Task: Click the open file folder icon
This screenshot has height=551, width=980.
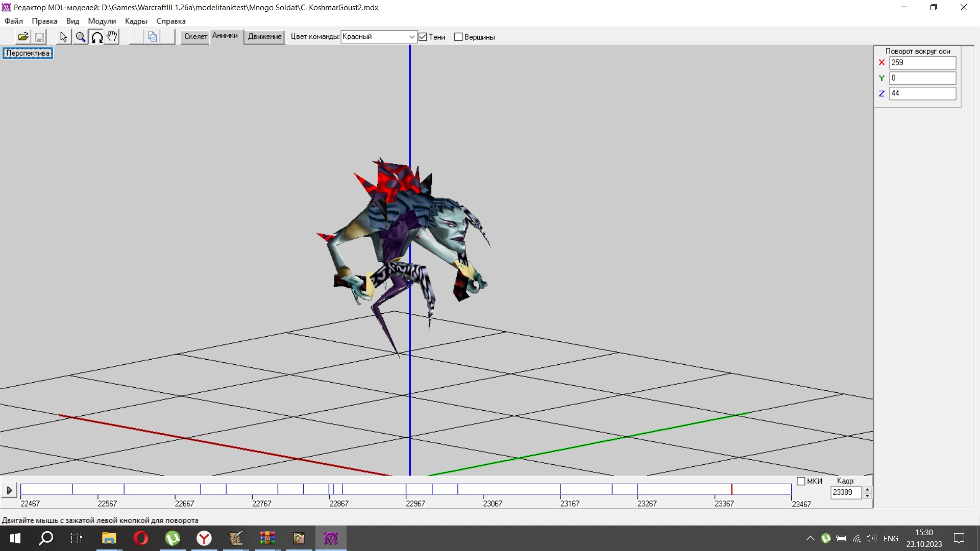Action: (x=23, y=37)
